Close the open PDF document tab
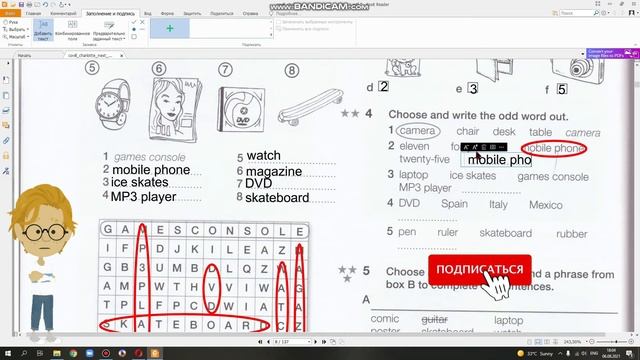This screenshot has width=640, height=360. 122,55
